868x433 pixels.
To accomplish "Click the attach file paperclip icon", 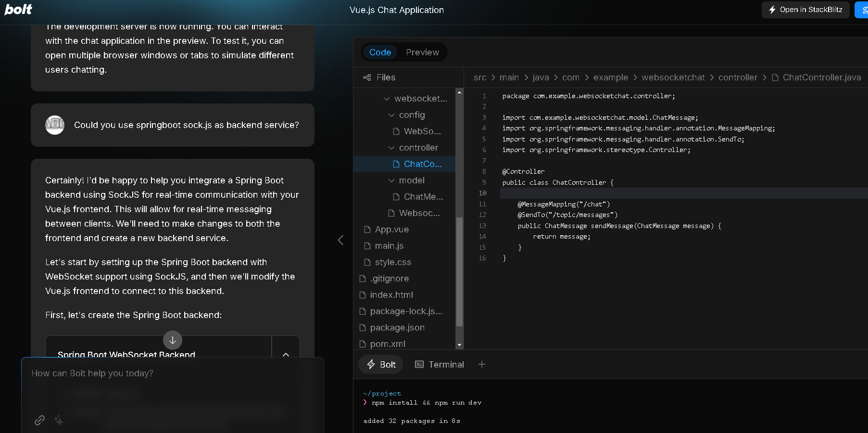I will click(40, 420).
